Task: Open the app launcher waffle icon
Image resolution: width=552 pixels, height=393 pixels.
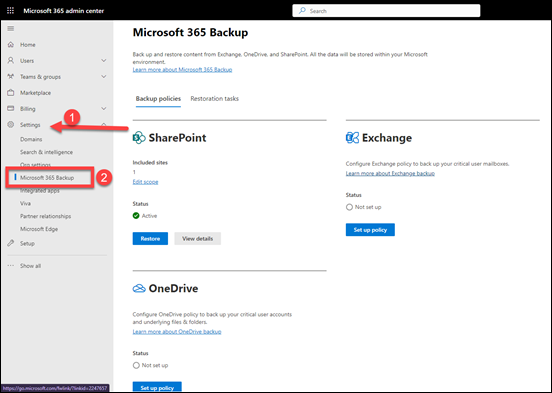Action: pyautogui.click(x=11, y=11)
